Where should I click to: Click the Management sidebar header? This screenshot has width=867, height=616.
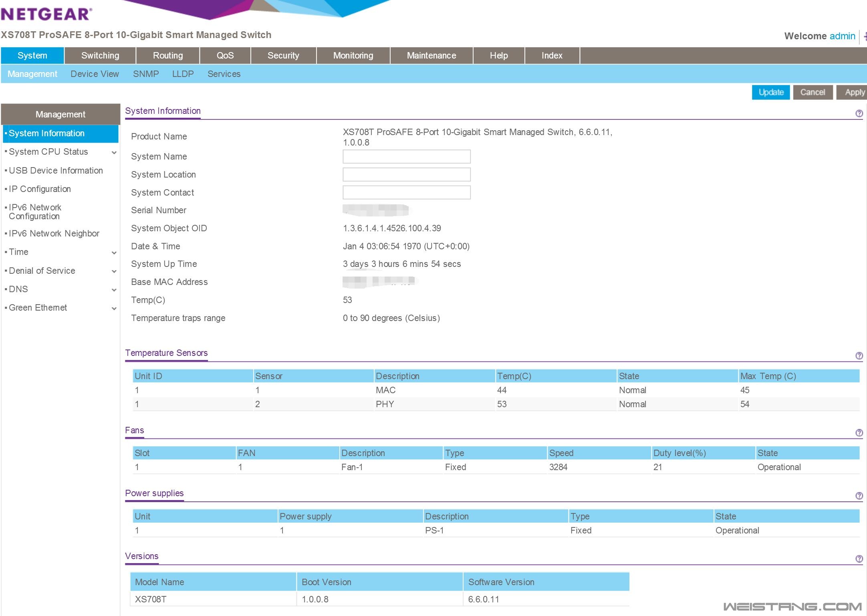tap(60, 114)
